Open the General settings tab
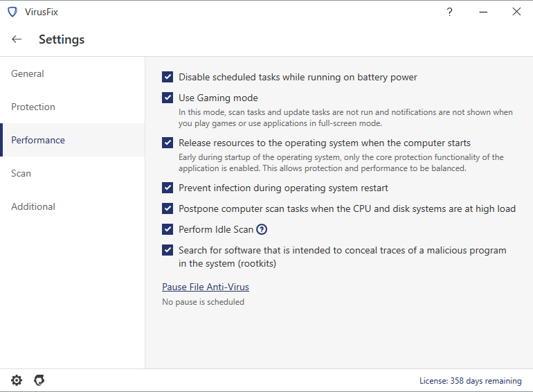This screenshot has width=533, height=392. tap(28, 73)
